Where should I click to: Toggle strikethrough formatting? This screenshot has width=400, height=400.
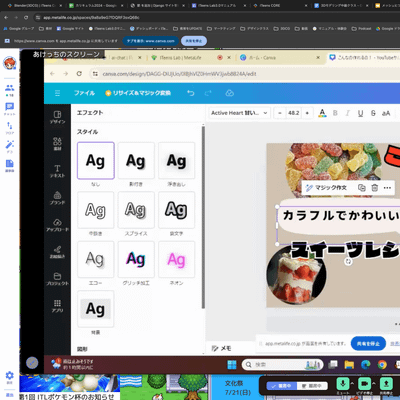[373, 113]
